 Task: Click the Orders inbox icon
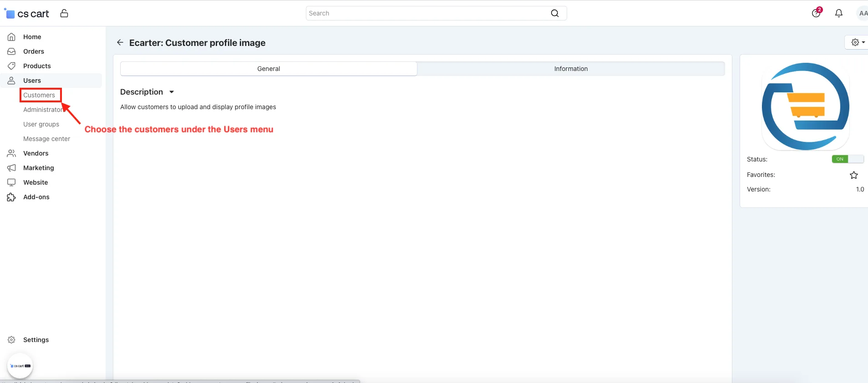point(11,51)
